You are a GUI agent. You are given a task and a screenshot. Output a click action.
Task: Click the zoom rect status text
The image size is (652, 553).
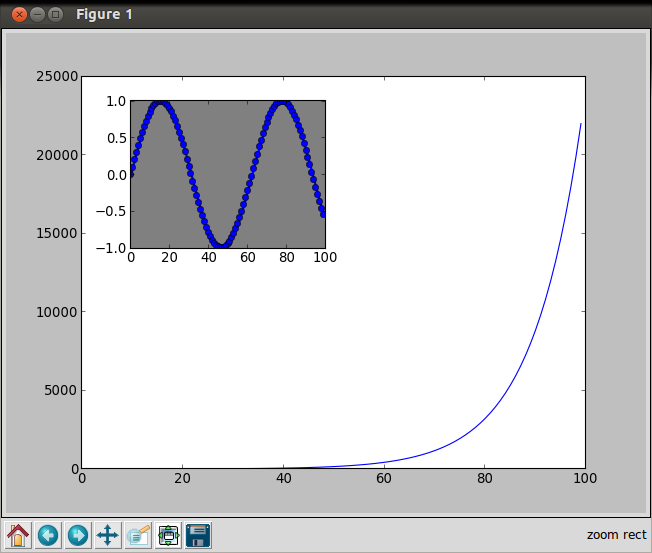[x=616, y=535]
